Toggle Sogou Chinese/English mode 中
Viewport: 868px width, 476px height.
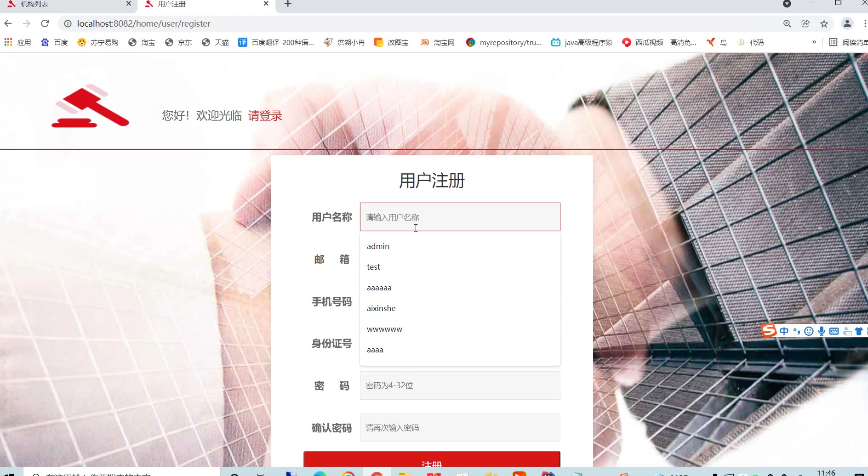[x=784, y=331]
